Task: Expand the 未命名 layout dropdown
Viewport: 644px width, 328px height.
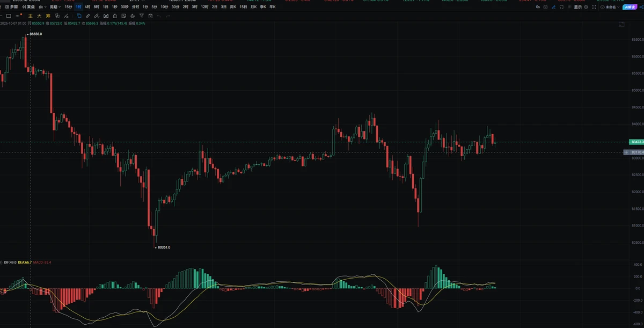Action: tap(610, 7)
